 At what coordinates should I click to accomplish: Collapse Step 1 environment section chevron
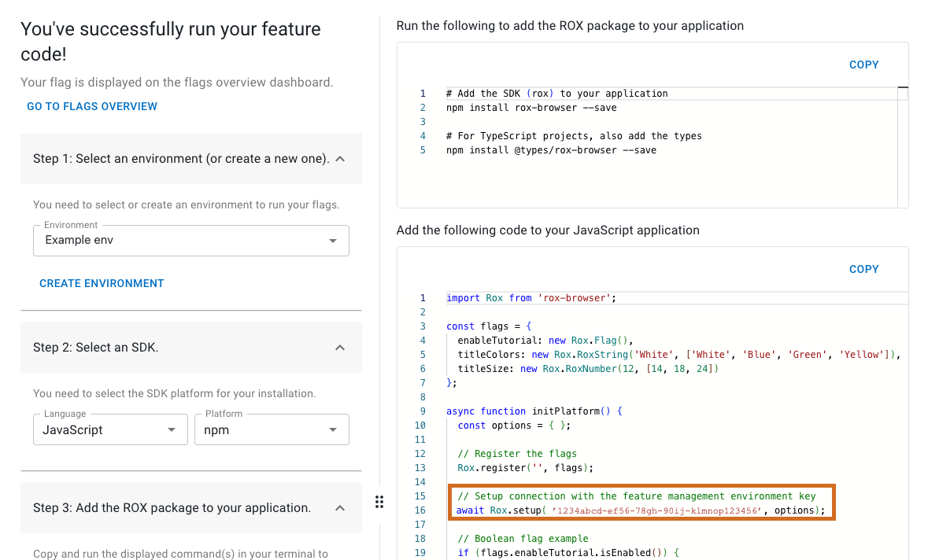click(340, 159)
